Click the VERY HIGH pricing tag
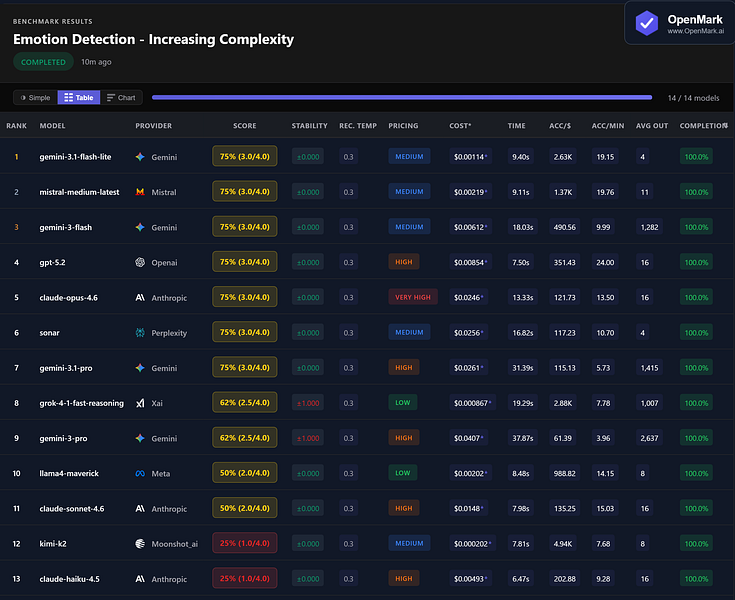The width and height of the screenshot is (735, 600). [413, 297]
